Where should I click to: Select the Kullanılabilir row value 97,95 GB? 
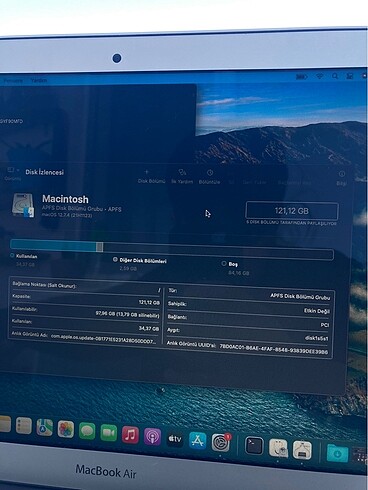[127, 314]
